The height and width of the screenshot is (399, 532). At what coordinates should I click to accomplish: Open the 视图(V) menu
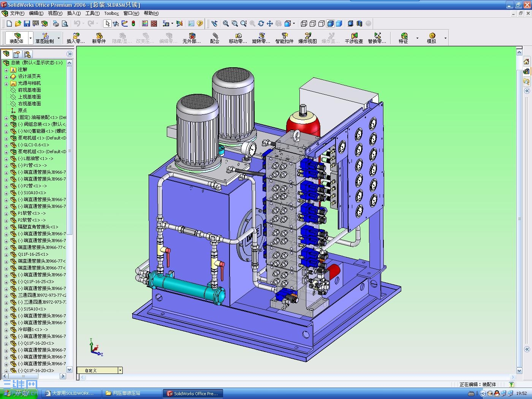pyautogui.click(x=55, y=13)
